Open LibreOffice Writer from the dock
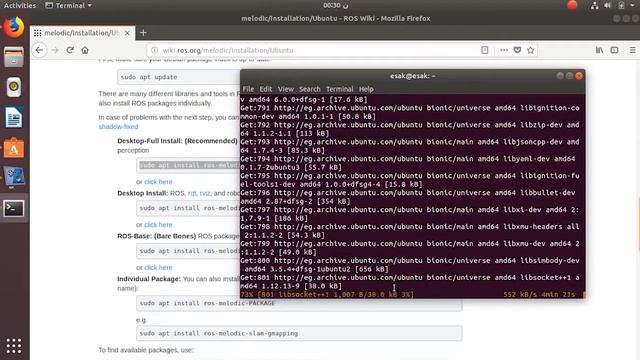 pyautogui.click(x=14, y=117)
